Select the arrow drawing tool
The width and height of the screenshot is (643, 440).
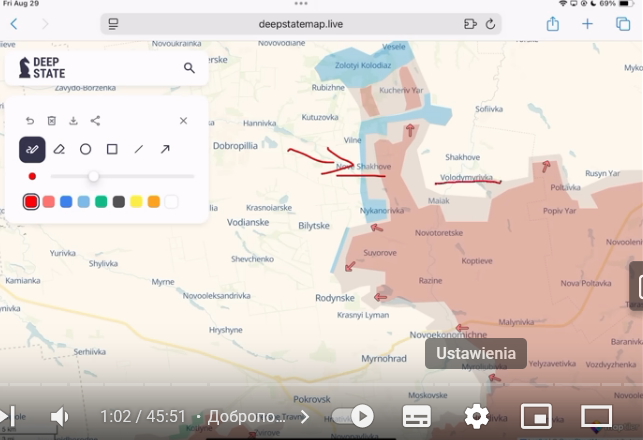(x=165, y=149)
